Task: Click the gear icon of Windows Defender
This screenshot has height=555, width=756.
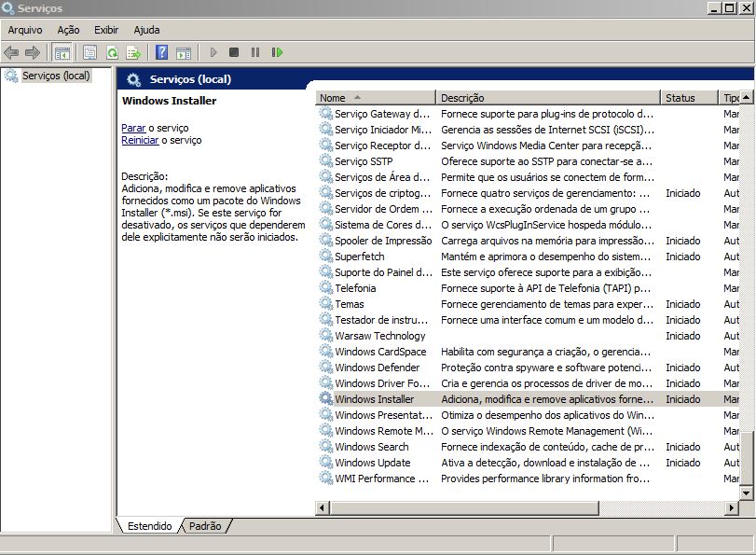Action: tap(326, 367)
